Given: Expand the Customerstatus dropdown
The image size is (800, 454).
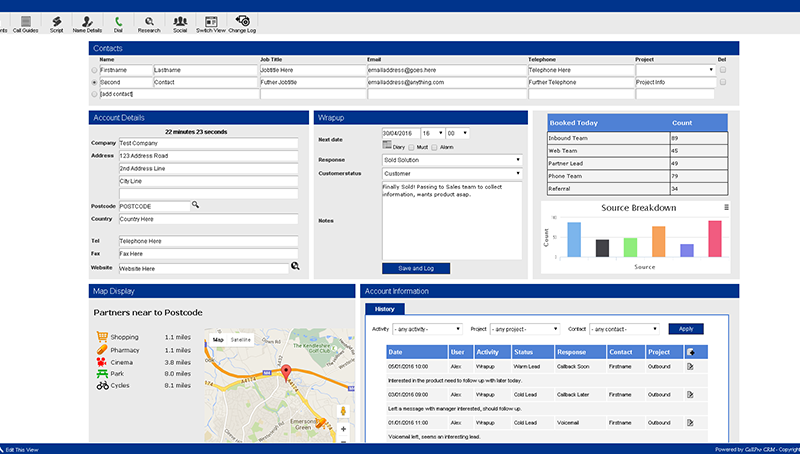Looking at the screenshot, I should coord(452,174).
